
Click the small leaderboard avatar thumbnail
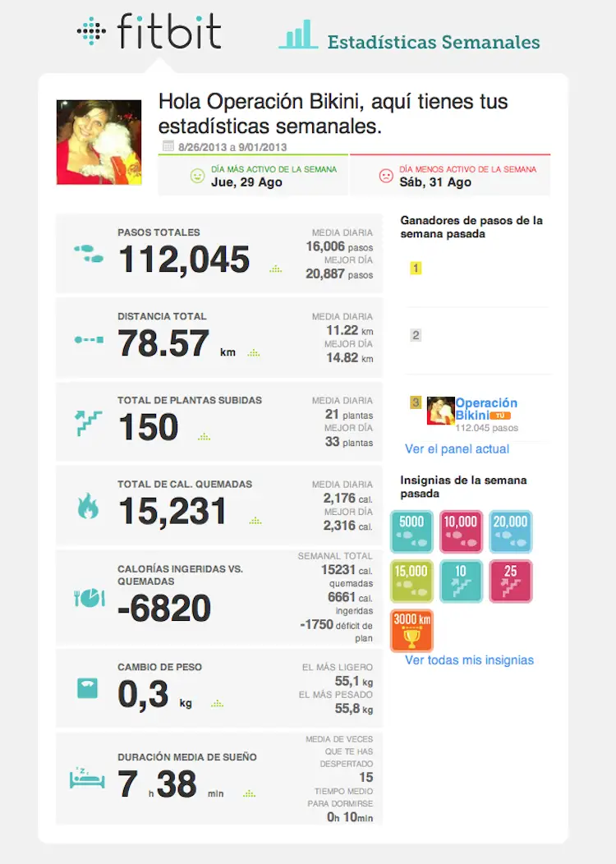(x=441, y=411)
